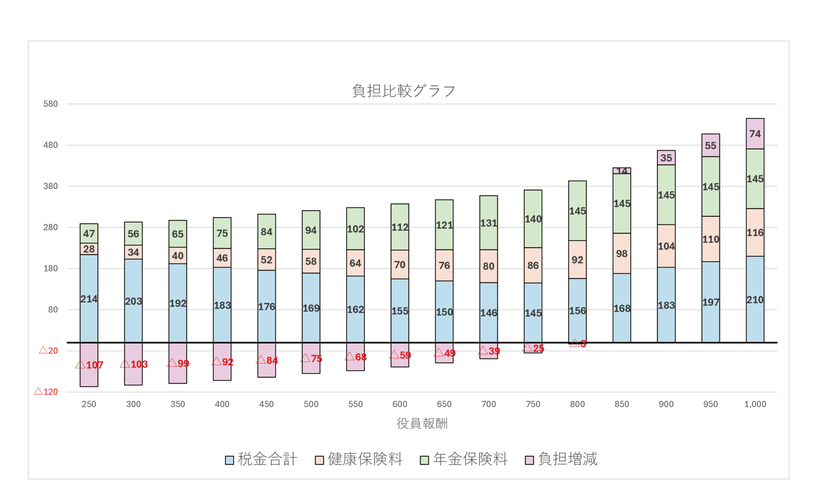The image size is (829, 504).
Task: Click the green 47 bar segment
Action: pos(89,233)
